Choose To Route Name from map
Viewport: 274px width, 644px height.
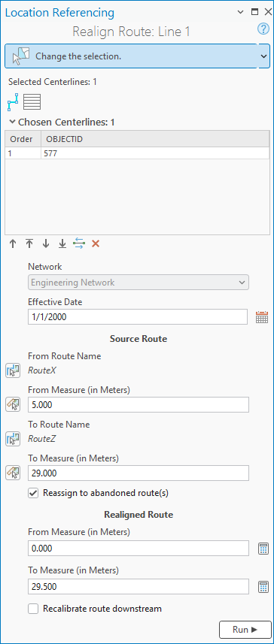coord(13,439)
